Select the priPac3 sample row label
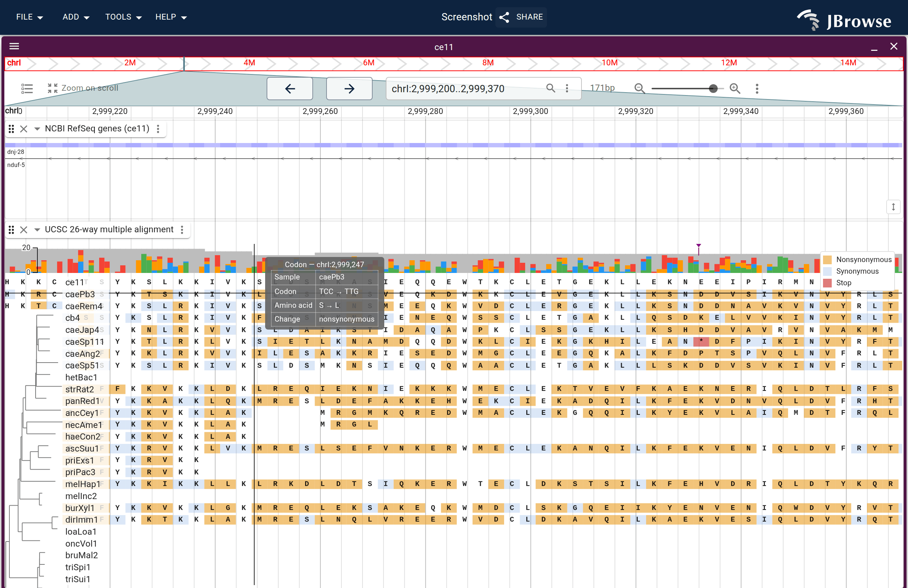 click(x=81, y=472)
